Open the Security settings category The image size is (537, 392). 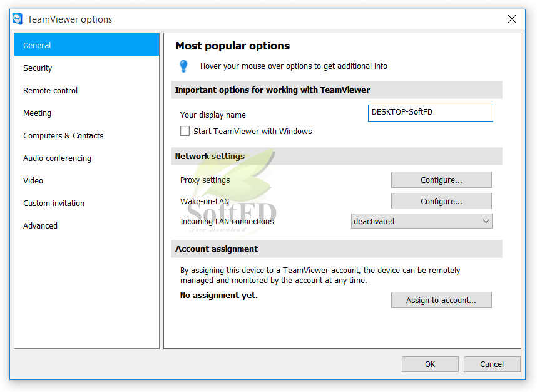86,68
